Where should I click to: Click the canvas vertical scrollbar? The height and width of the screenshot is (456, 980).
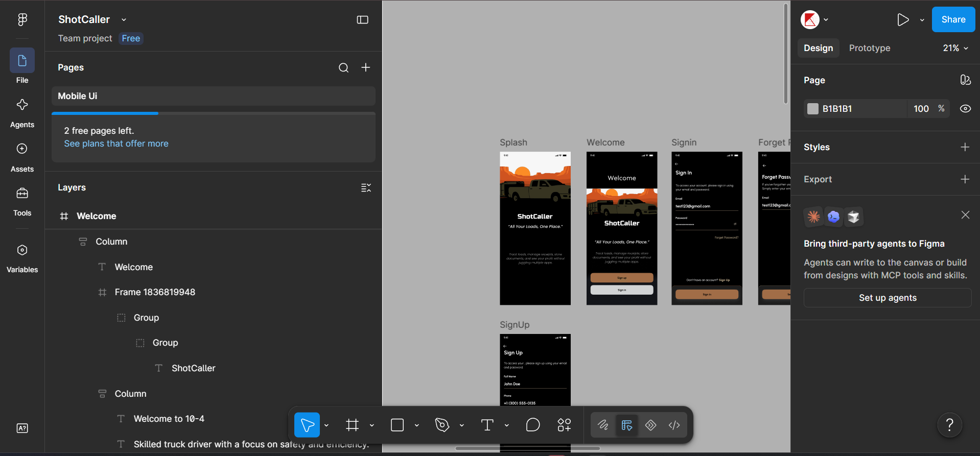coord(786,54)
